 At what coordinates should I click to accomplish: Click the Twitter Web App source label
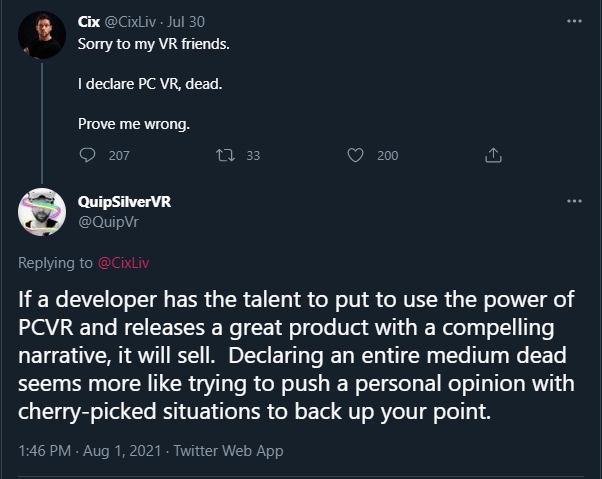tap(228, 451)
